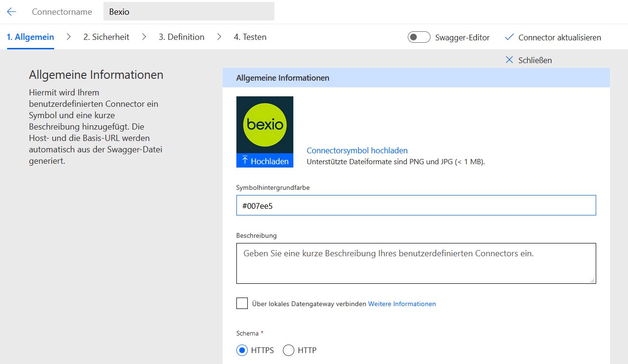Image resolution: width=628 pixels, height=364 pixels.
Task: Go to the 3. Definition step
Action: pos(181,37)
